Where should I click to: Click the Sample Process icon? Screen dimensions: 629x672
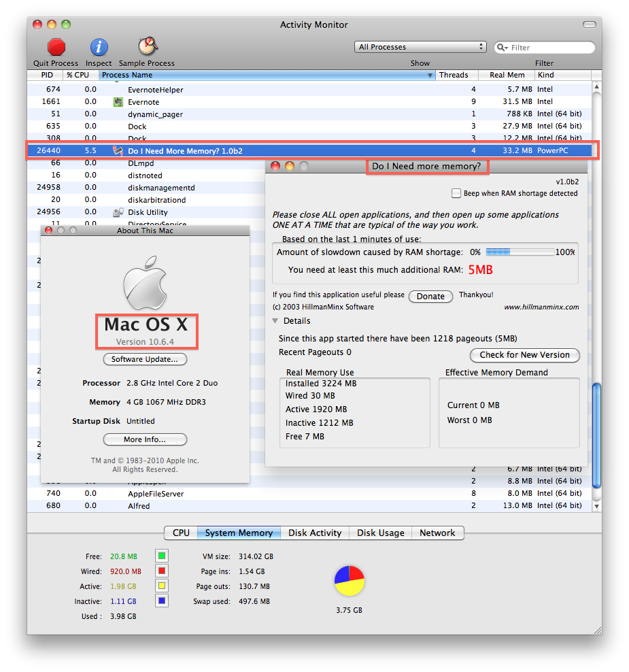point(148,46)
